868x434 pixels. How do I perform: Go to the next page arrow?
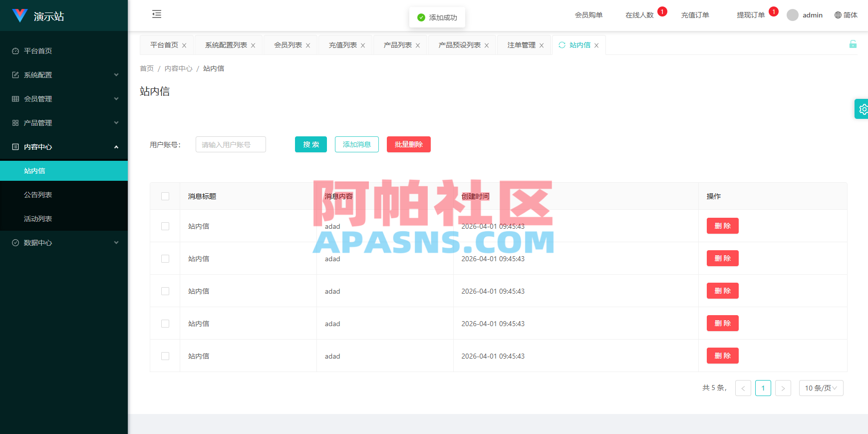click(x=783, y=388)
